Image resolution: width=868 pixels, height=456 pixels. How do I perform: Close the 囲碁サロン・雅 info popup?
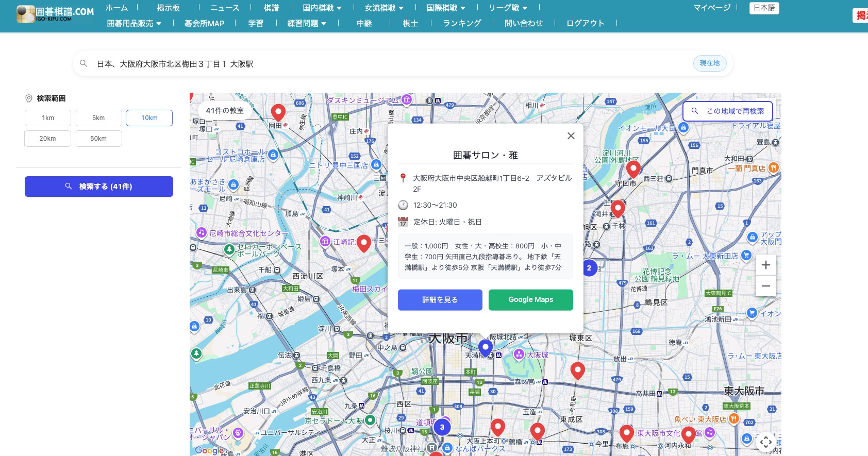tap(571, 136)
